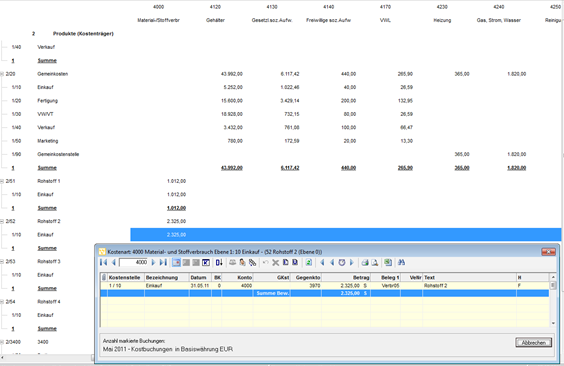564x366 pixels.
Task: Click row selector icon in table header corner
Action: 104,278
